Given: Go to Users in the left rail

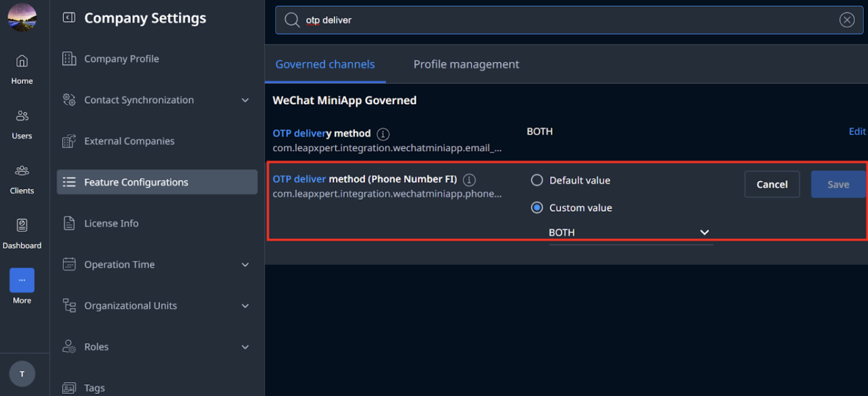Looking at the screenshot, I should coord(22,124).
